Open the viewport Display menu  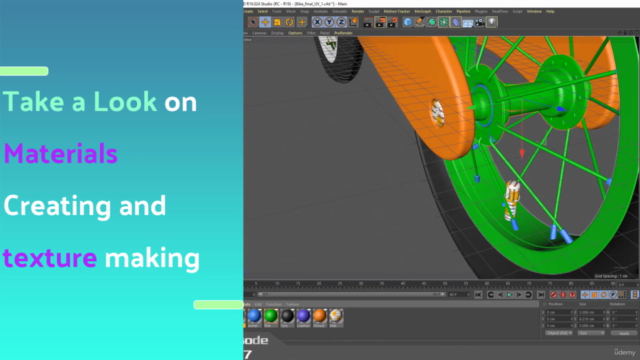tap(277, 33)
